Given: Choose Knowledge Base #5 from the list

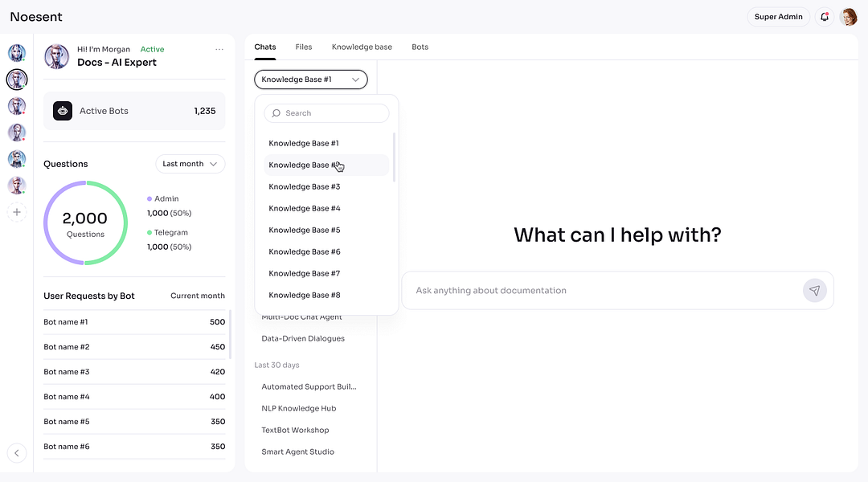Looking at the screenshot, I should [x=326, y=231].
